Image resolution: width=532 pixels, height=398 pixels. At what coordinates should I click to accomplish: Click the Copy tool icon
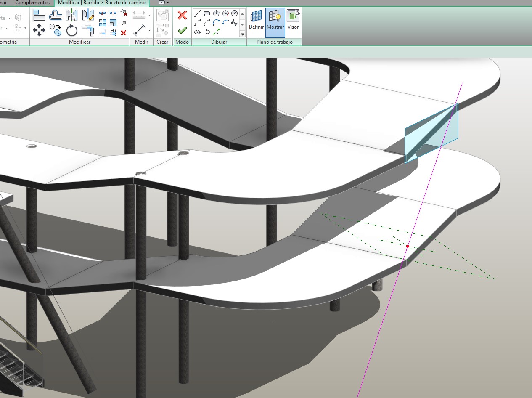coord(55,29)
